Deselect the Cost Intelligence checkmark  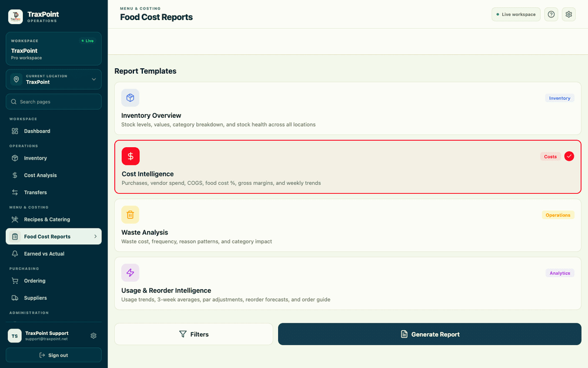tap(569, 156)
